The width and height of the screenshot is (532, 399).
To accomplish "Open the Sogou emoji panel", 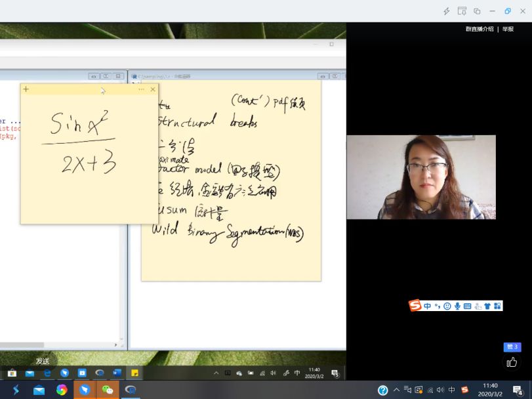I will (447, 306).
